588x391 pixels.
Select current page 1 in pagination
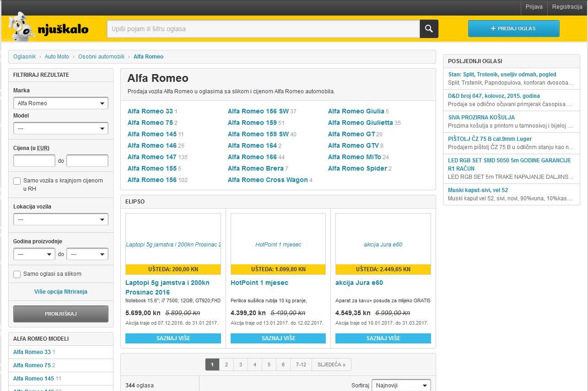(x=212, y=364)
